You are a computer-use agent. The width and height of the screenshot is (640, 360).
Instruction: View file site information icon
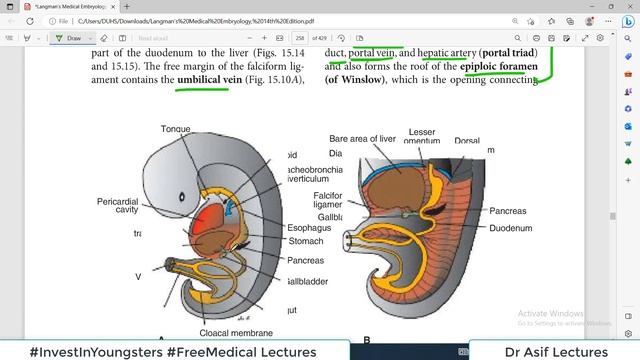tap(52, 21)
